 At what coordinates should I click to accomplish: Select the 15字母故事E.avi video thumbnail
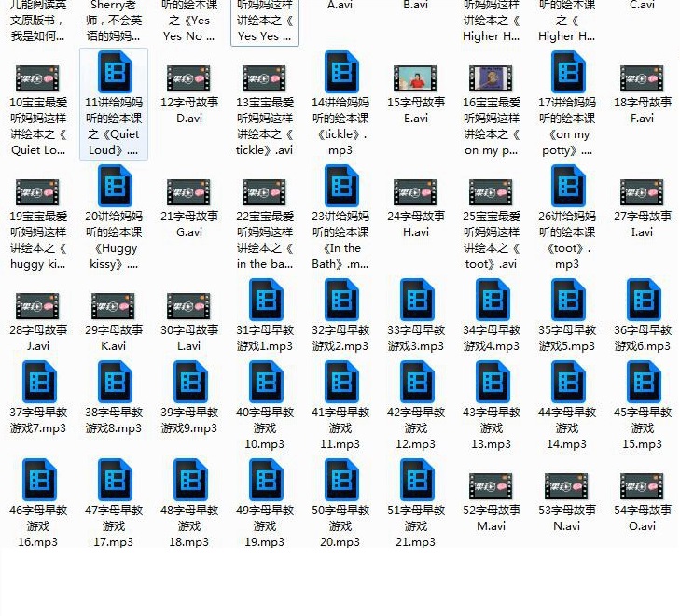tap(417, 78)
